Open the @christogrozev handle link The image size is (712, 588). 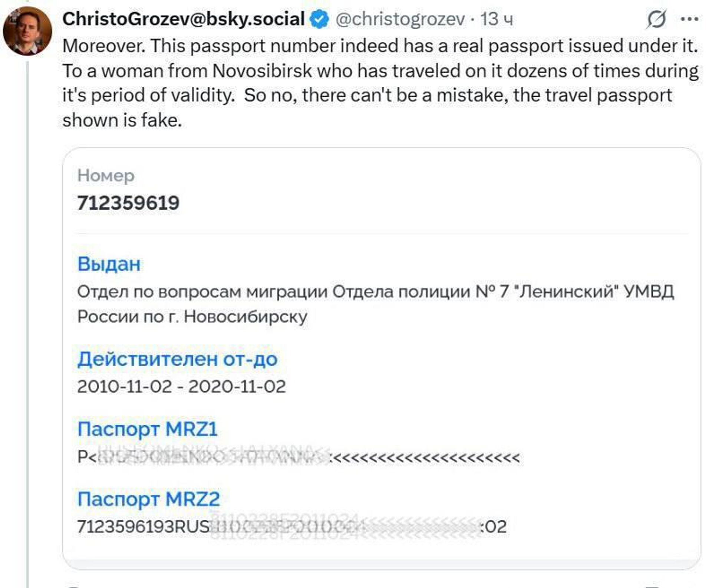400,19
